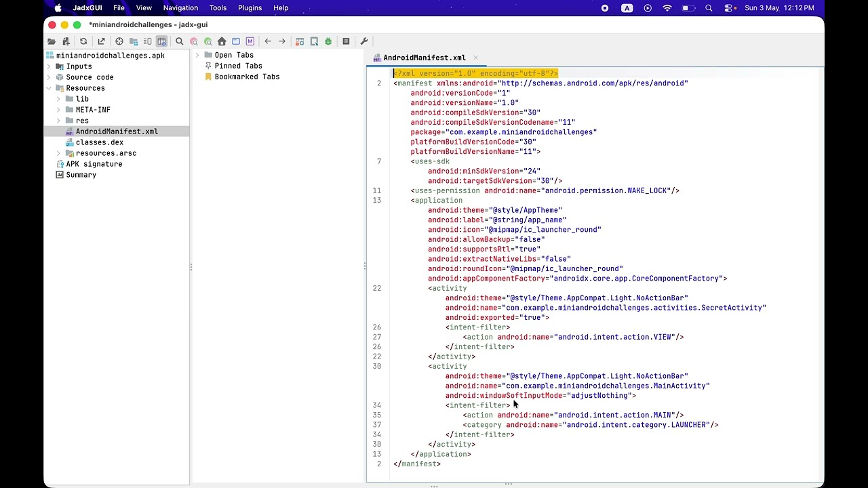Click the date and time display
Screen dimensions: 868x488
tap(779, 8)
